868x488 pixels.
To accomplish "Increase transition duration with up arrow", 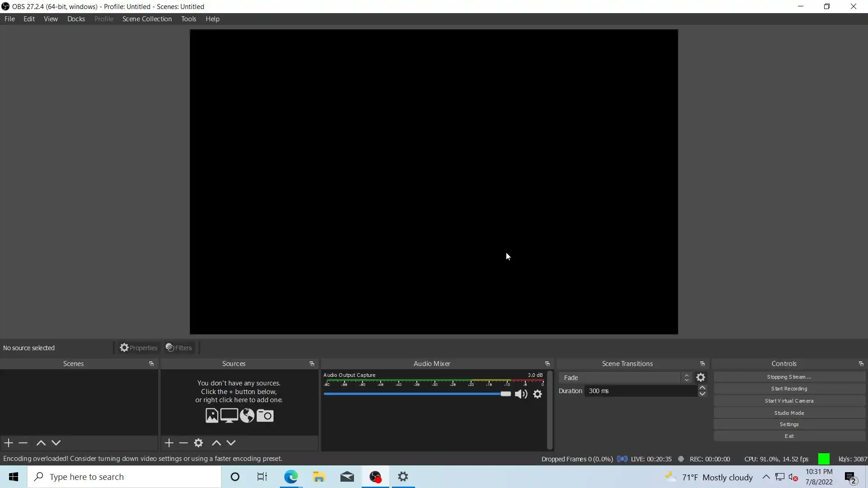I will click(x=702, y=388).
